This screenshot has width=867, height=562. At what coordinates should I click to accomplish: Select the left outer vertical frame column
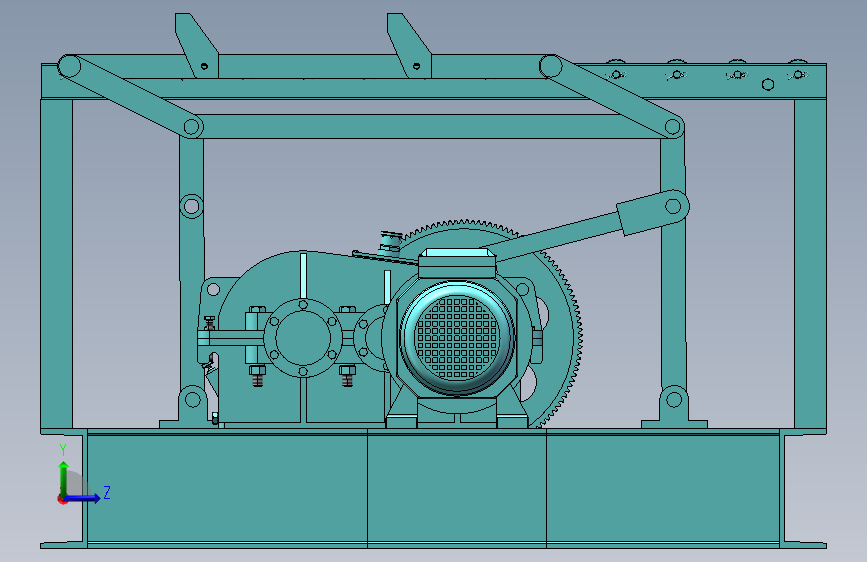point(56,264)
